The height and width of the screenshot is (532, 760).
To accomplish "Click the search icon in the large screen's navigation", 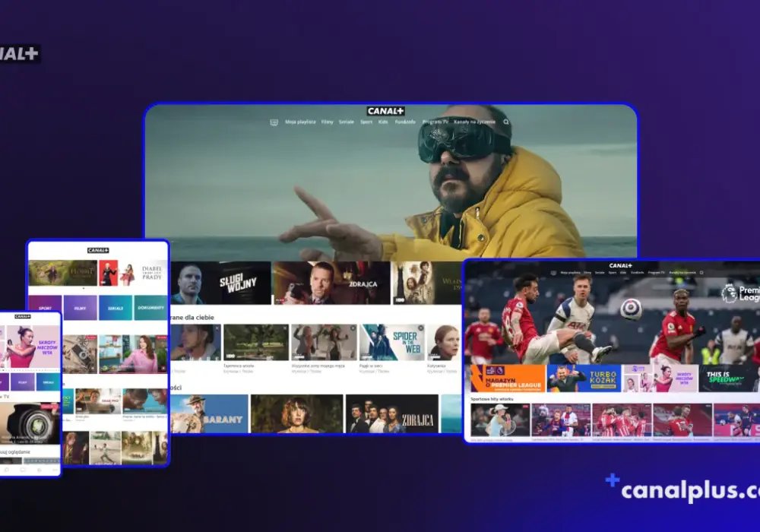I will pyautogui.click(x=506, y=122).
